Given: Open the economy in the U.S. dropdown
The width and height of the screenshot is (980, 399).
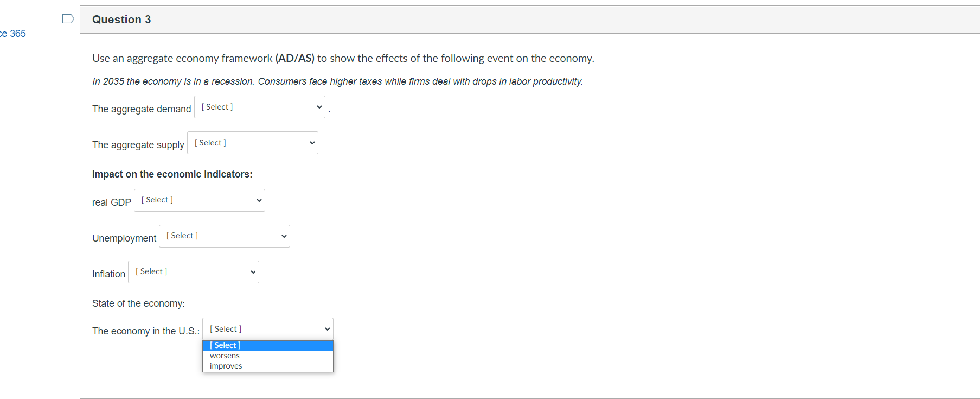Looking at the screenshot, I should click(x=267, y=328).
